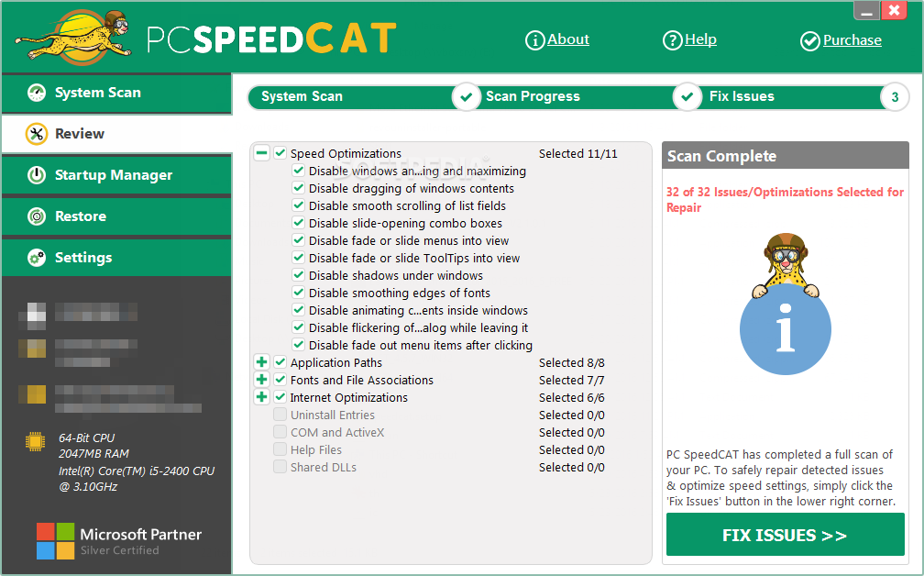The width and height of the screenshot is (924, 576).
Task: Uncheck Disable animating c...ents inside windows
Action: 298,310
